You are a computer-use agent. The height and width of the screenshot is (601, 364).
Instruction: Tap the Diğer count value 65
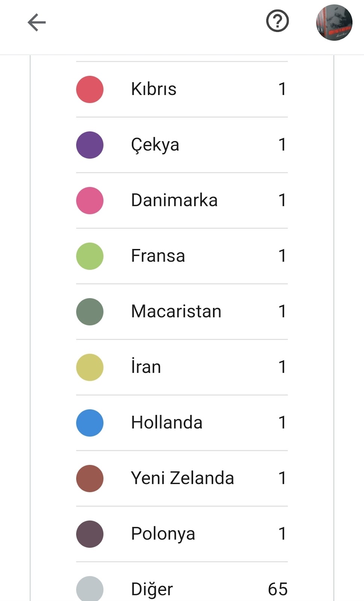[278, 589]
